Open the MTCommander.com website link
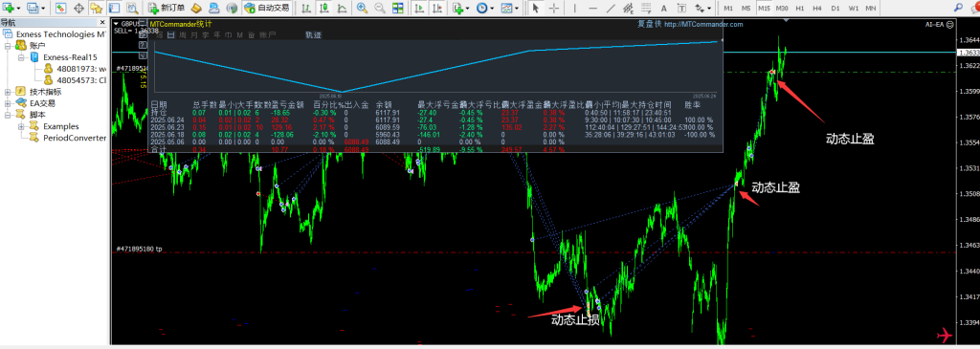This screenshot has width=980, height=349. [703, 24]
